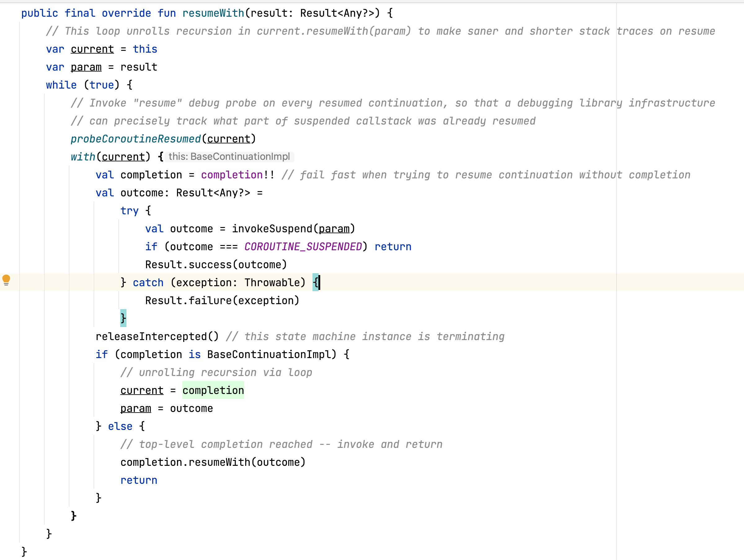Click the 'else' keyword
This screenshot has height=560, width=744.
pos(120,426)
